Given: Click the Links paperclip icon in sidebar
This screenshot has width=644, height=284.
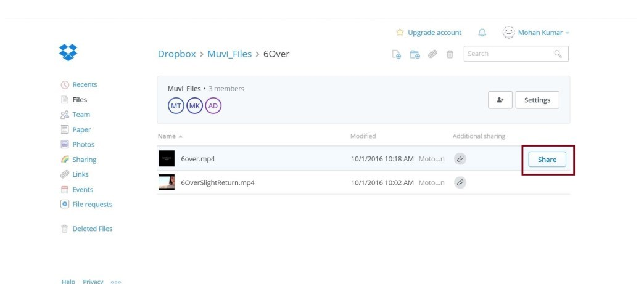Looking at the screenshot, I should click(65, 174).
